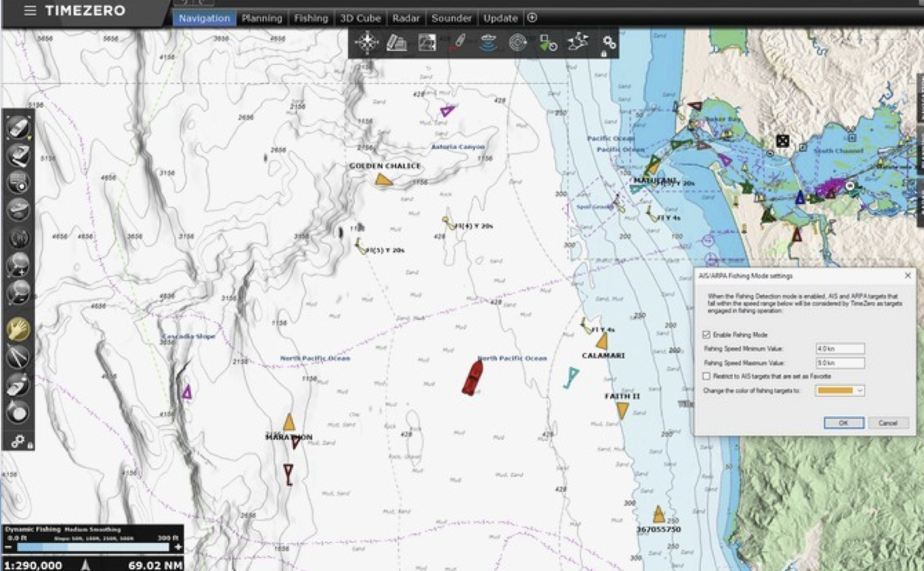Select the gold hand pan tool
This screenshot has height=571, width=924.
pyautogui.click(x=18, y=329)
